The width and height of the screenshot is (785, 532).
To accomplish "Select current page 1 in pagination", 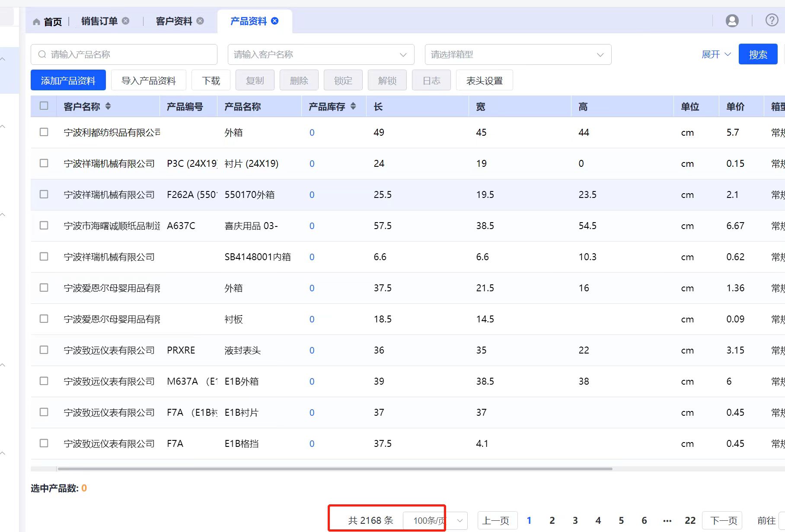I will [529, 520].
